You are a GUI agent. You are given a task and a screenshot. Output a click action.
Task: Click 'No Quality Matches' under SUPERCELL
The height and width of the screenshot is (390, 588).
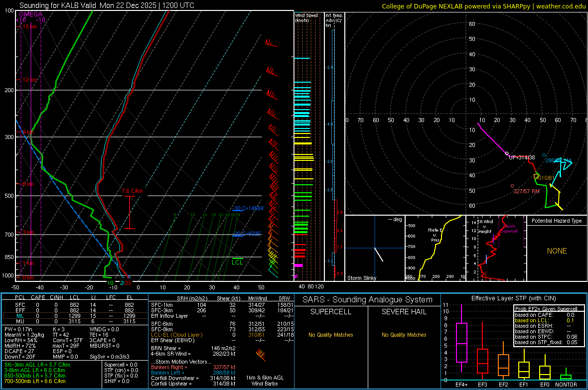331,335
